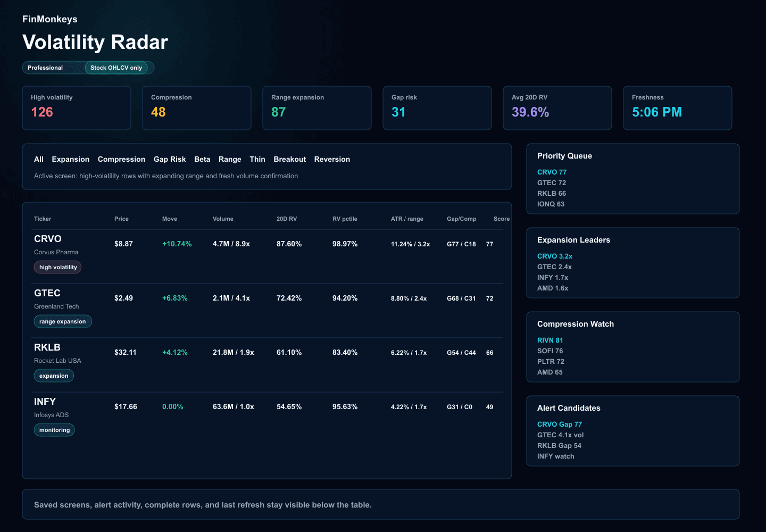
Task: Open RKLB Gap 54 alert candidate
Action: pos(559,445)
